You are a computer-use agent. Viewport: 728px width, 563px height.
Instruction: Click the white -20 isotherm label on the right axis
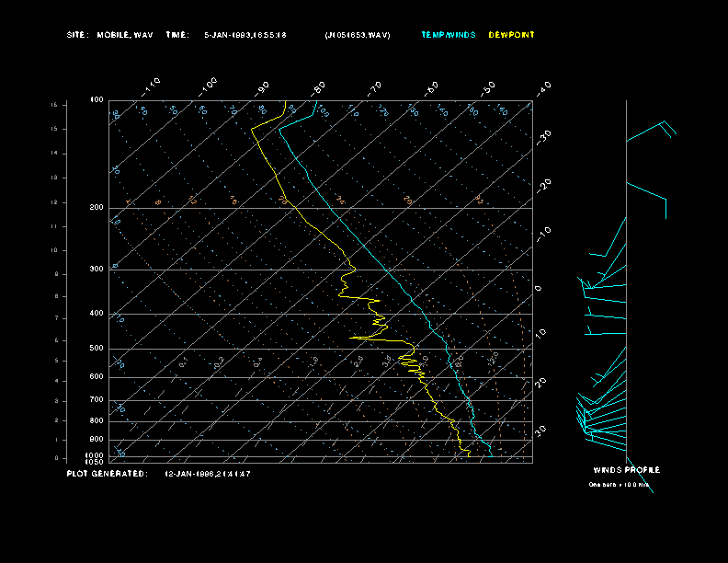(543, 186)
